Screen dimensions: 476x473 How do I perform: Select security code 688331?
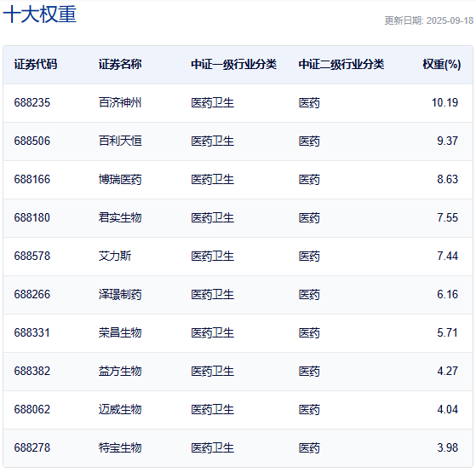tap(32, 332)
